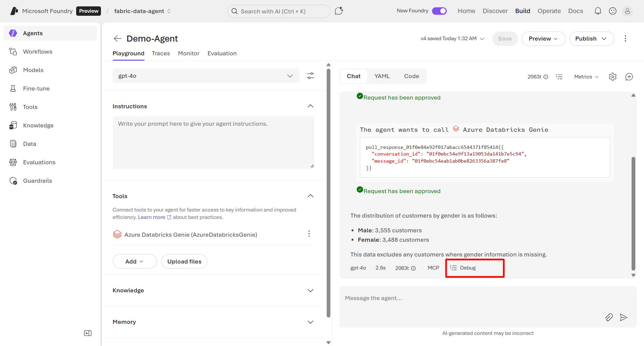Open the Publish dropdown button
The width and height of the screenshot is (644, 346).
pos(592,39)
